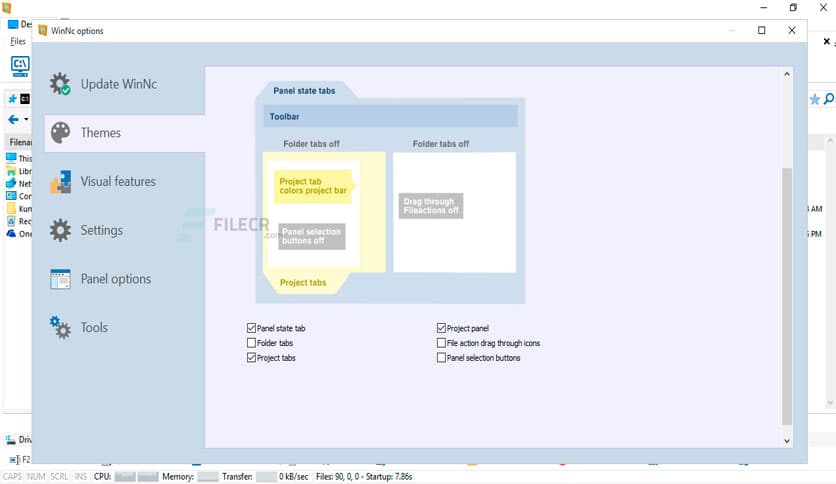Tick the Panel selection buttons checkbox
This screenshot has width=836, height=484.
441,358
